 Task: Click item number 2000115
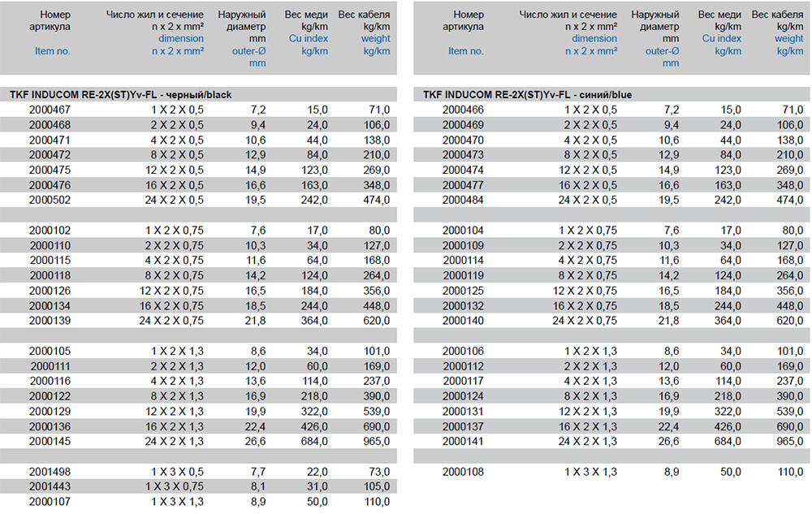coord(50,261)
